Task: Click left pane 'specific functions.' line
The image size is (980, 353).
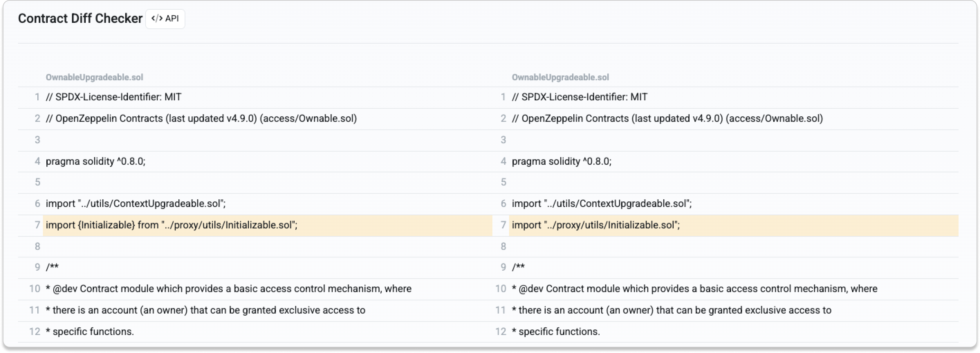Action: coord(90,332)
